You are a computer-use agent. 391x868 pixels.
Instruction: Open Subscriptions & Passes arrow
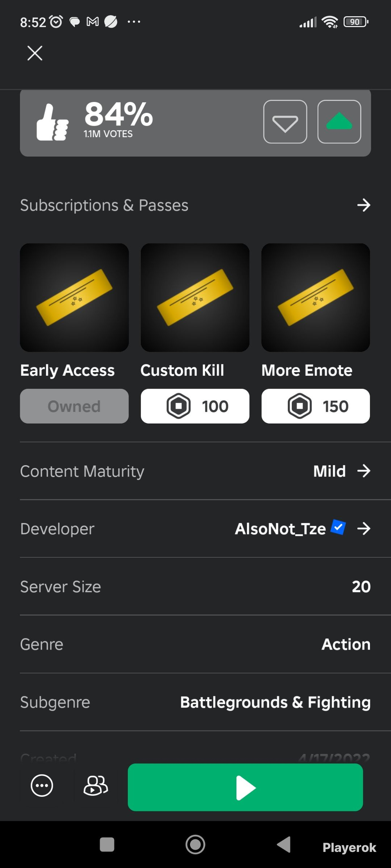364,205
